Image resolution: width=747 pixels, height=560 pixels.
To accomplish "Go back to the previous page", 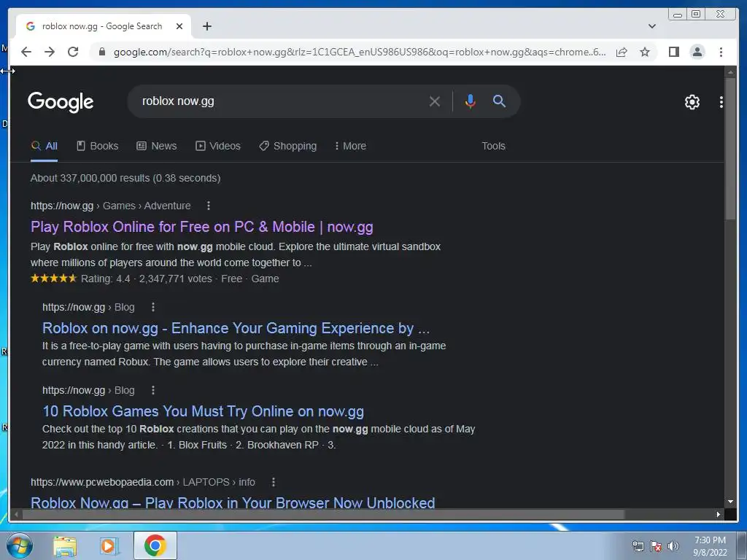I will [26, 52].
